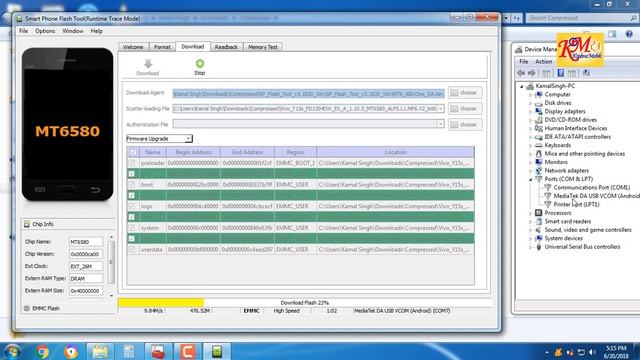This screenshot has height=360, width=640.
Task: Toggle the boot row checkbox
Action: tap(132, 184)
